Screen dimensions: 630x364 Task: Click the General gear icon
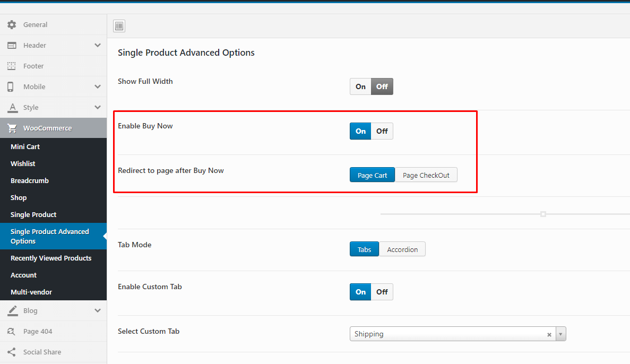[12, 24]
